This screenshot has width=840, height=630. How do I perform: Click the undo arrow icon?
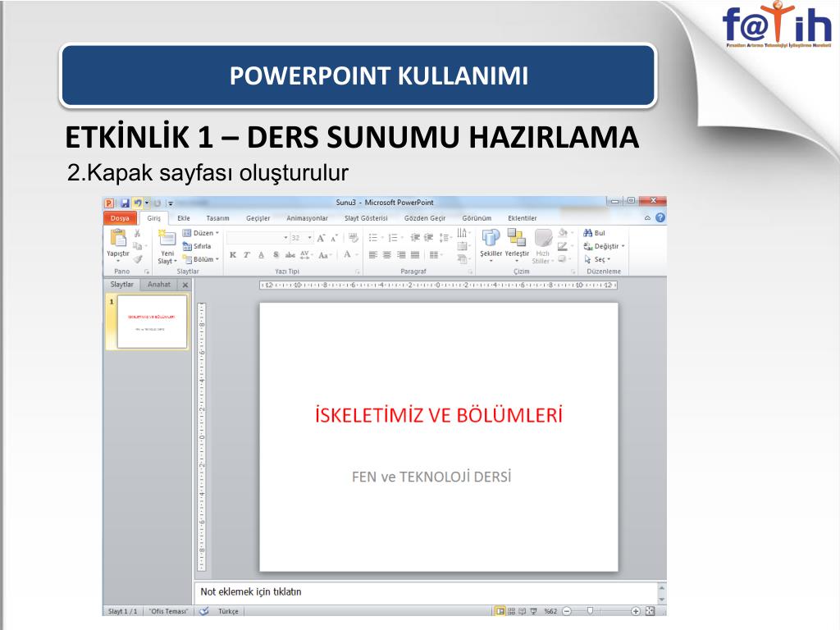point(138,203)
